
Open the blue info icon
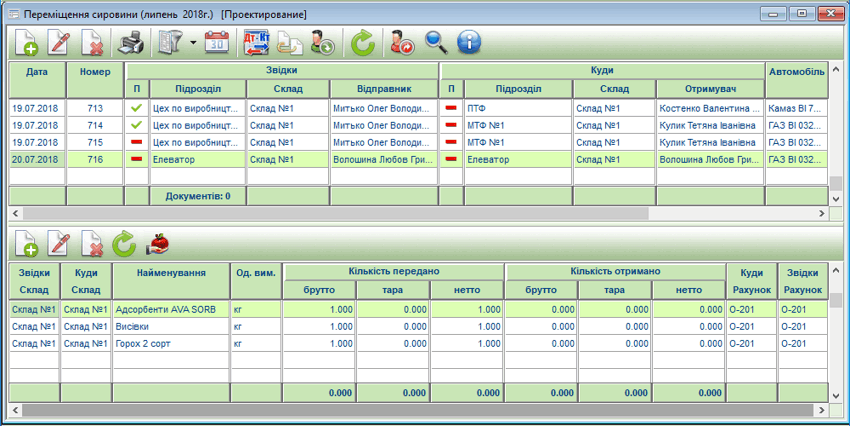coord(469,42)
